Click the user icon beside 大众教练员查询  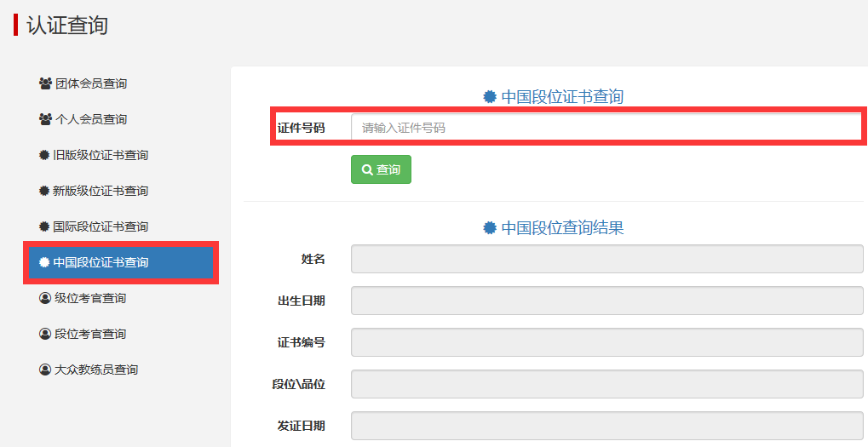coord(45,370)
